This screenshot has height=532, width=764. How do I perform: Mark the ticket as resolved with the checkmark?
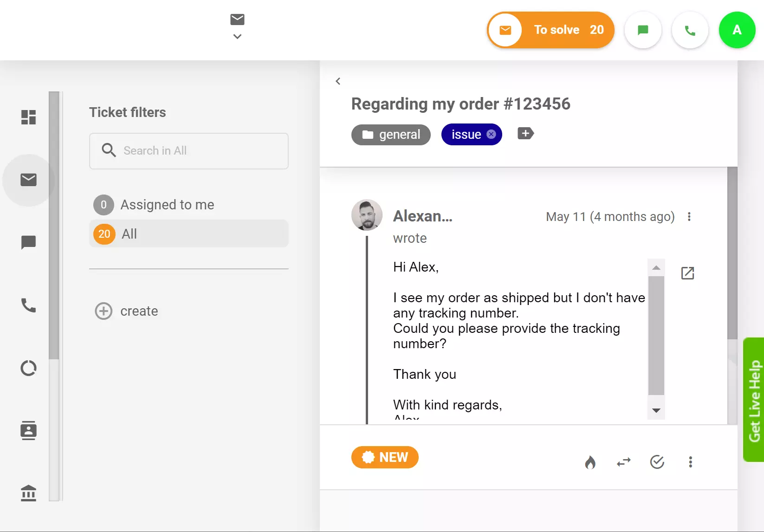click(657, 462)
